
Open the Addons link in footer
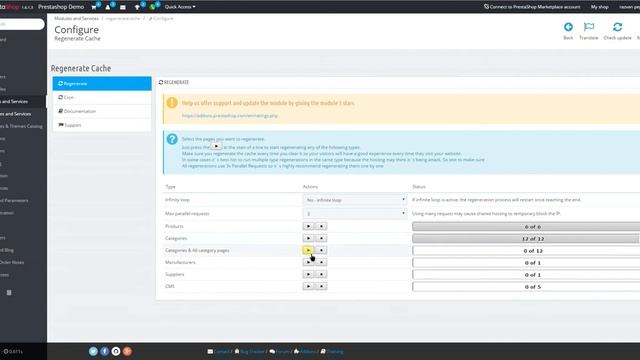coord(306,351)
